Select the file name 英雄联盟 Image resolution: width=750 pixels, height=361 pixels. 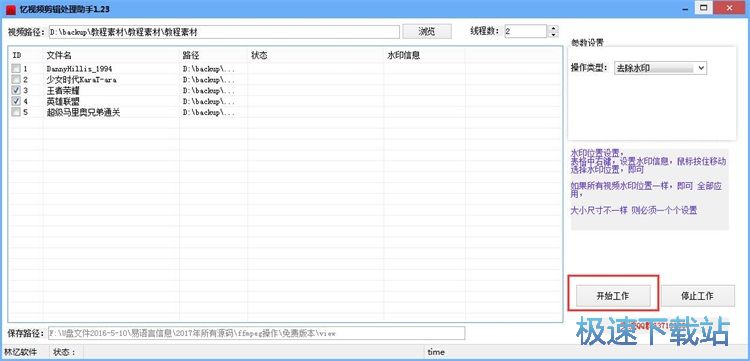(x=63, y=102)
